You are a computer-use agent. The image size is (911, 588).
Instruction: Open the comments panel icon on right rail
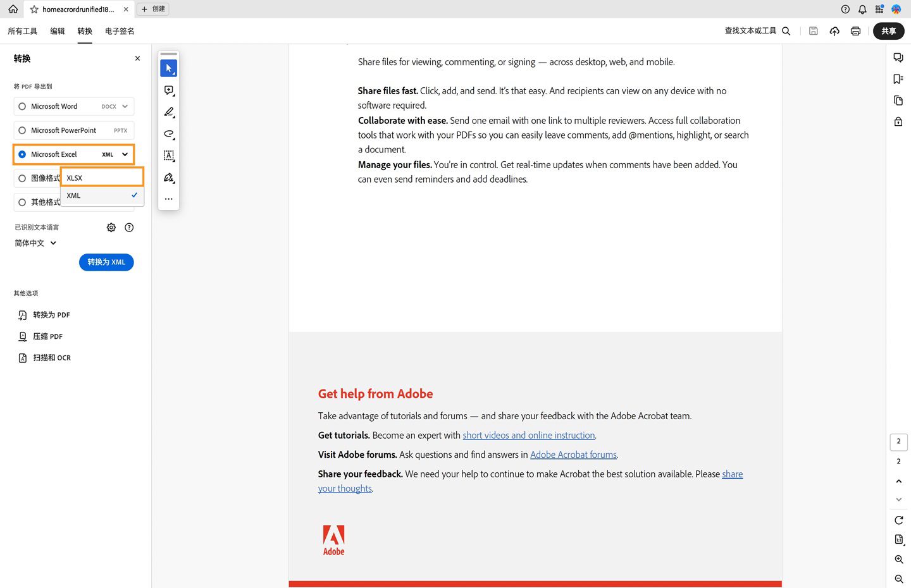(x=898, y=58)
